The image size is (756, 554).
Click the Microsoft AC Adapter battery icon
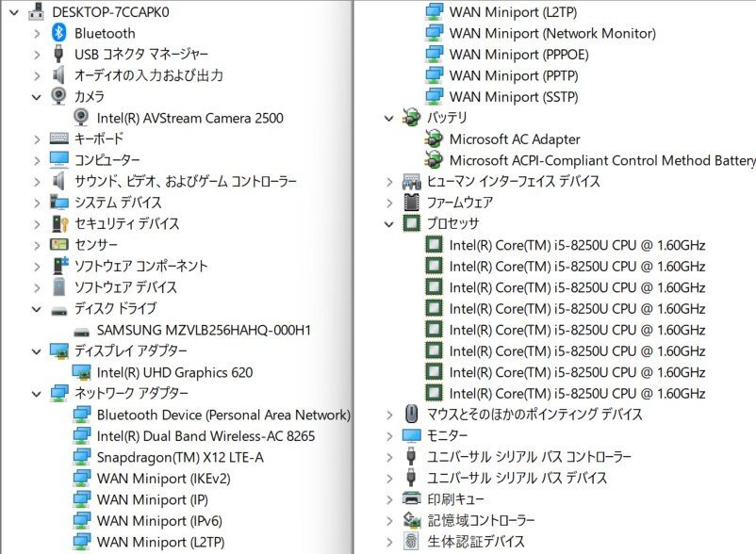coord(434,138)
